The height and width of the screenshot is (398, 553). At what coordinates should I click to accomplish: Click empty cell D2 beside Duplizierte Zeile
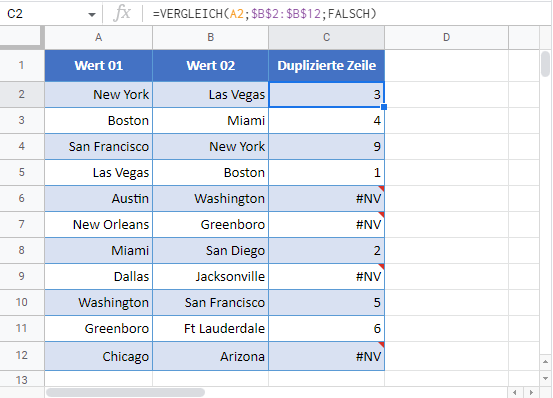(446, 94)
